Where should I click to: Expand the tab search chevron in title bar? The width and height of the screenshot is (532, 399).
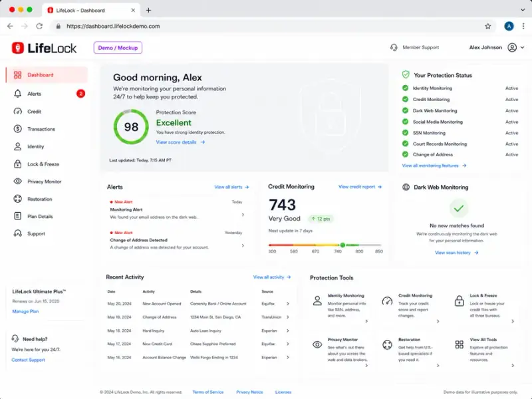click(x=523, y=10)
